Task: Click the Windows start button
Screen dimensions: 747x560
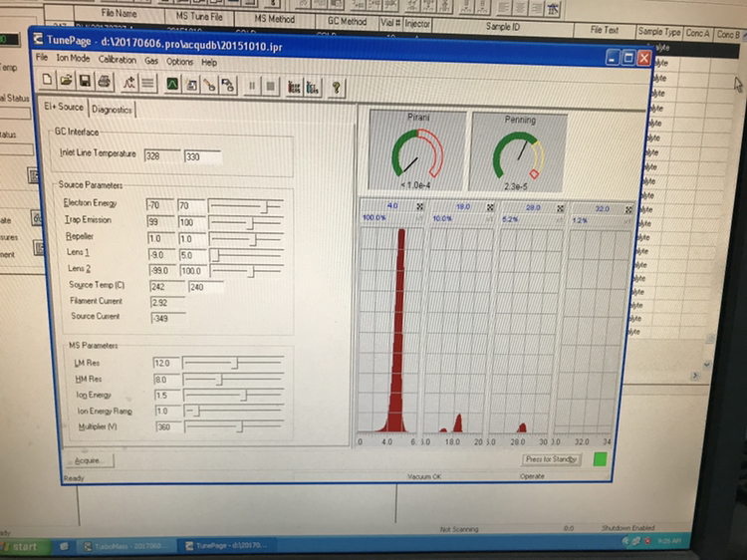Action: coord(25,546)
